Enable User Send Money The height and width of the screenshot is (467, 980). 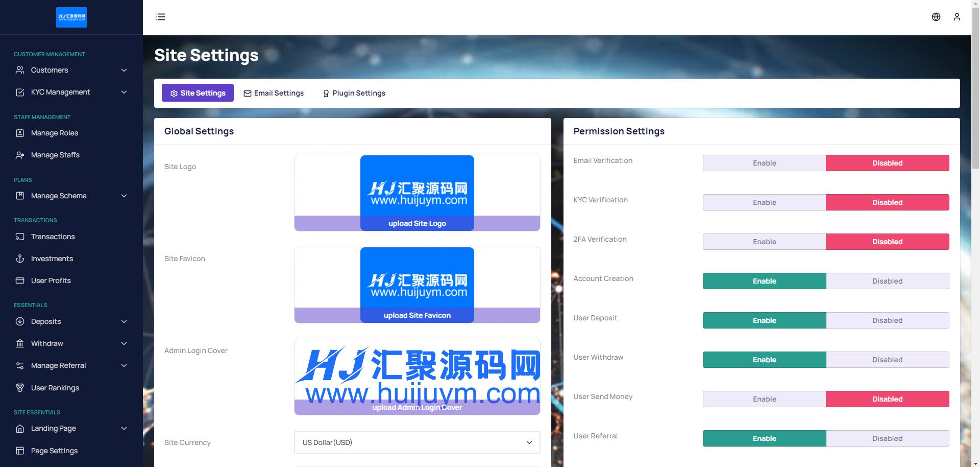point(764,399)
